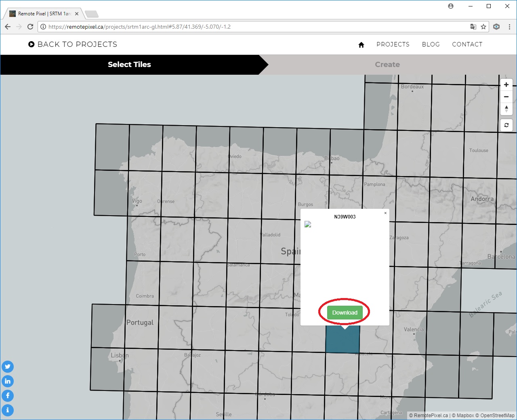Download the N39W003 tile
Image resolution: width=517 pixels, height=420 pixels.
click(x=345, y=313)
